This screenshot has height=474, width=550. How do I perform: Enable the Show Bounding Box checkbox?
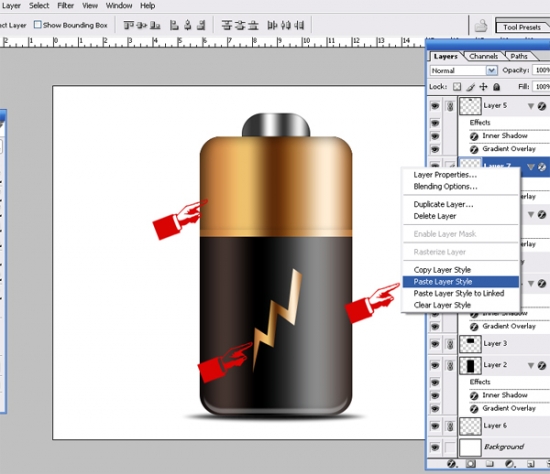[38, 25]
